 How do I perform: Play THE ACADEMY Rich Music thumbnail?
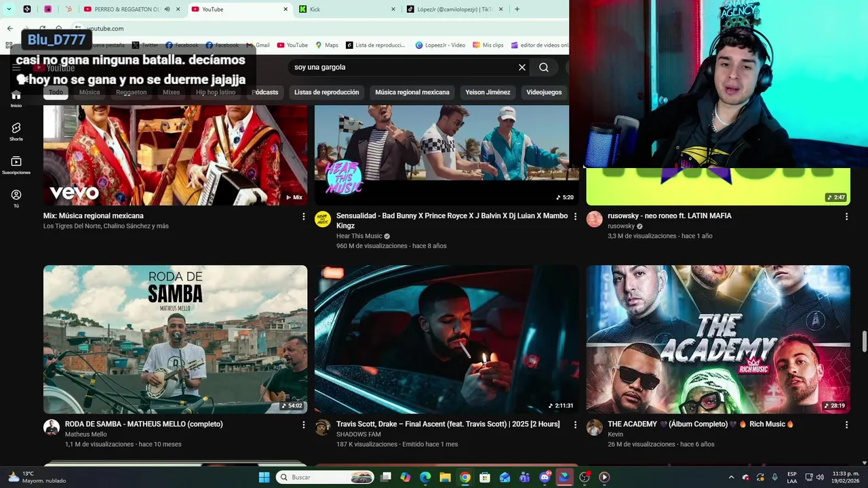click(x=718, y=339)
